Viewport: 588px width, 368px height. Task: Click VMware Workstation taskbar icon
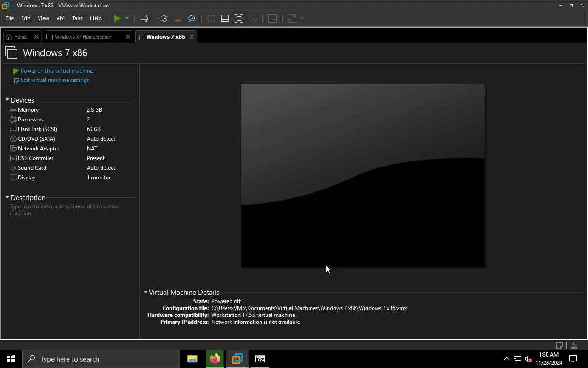point(237,359)
